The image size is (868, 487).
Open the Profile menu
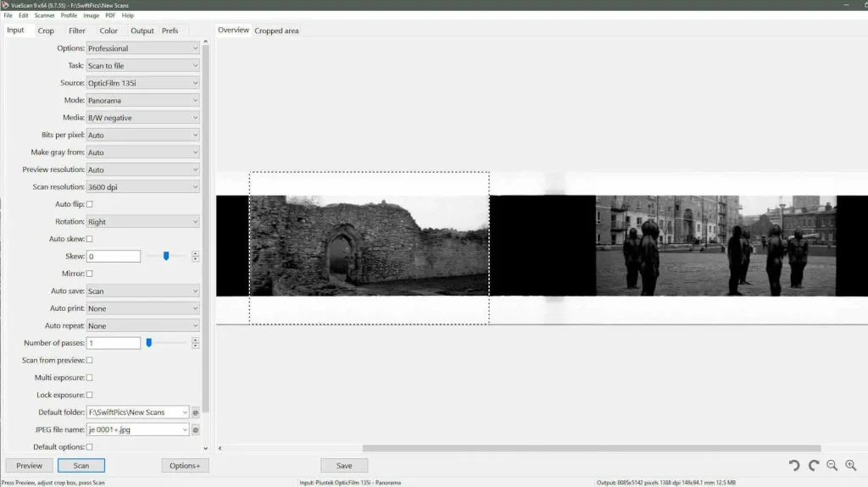[x=69, y=15]
